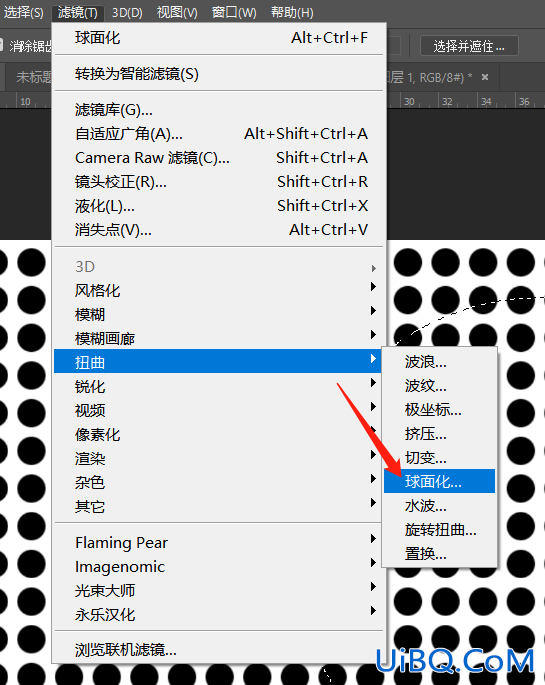Expand the Flaming Pear plugin submenu
The image size is (545, 685).
tap(218, 543)
